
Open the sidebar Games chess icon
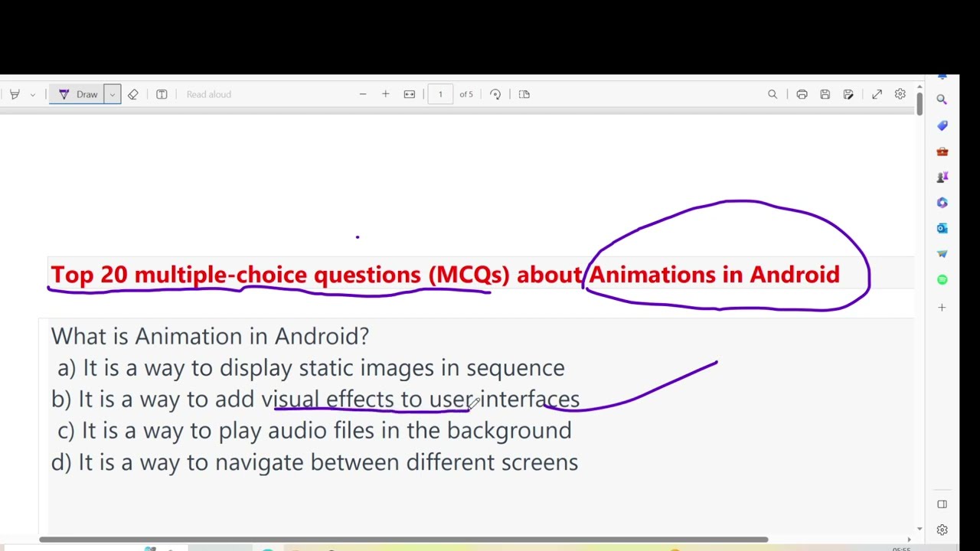(x=942, y=177)
